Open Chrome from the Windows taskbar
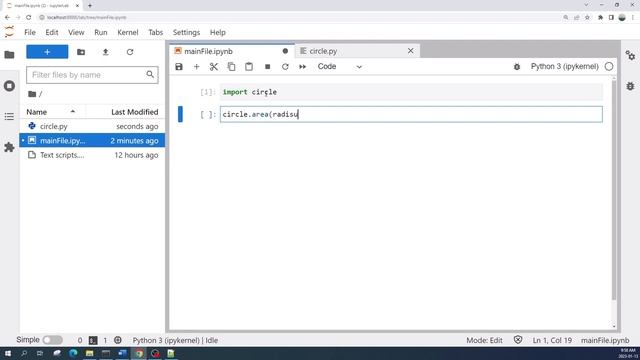The height and width of the screenshot is (360, 640). click(x=139, y=353)
